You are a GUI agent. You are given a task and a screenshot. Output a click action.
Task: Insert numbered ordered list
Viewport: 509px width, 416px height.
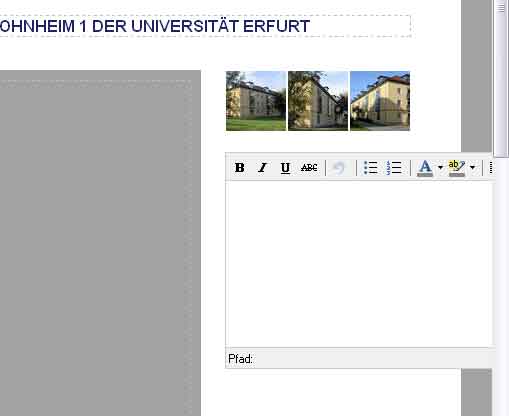[394, 168]
